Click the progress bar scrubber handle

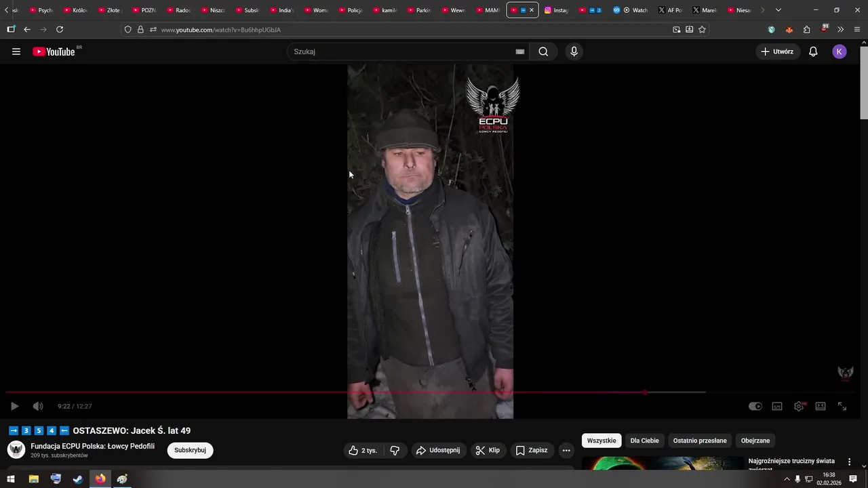(x=645, y=392)
